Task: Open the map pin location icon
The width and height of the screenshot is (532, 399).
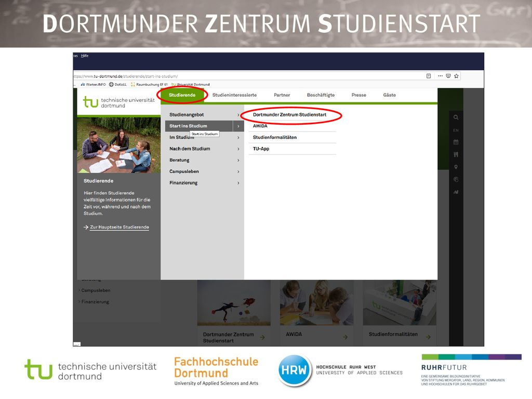Action: pyautogui.click(x=456, y=167)
